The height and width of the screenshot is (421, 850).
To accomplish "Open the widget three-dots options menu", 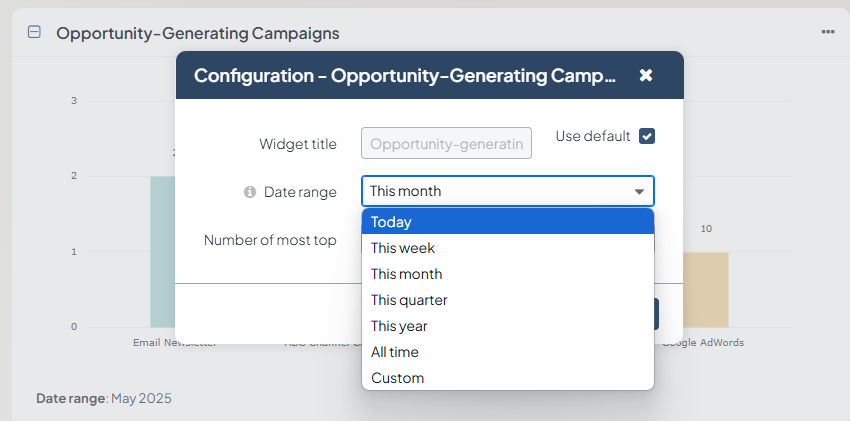I will [827, 32].
